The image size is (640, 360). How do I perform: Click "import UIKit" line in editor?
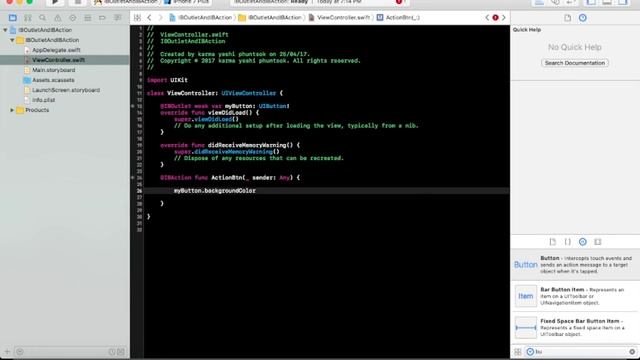pyautogui.click(x=167, y=80)
